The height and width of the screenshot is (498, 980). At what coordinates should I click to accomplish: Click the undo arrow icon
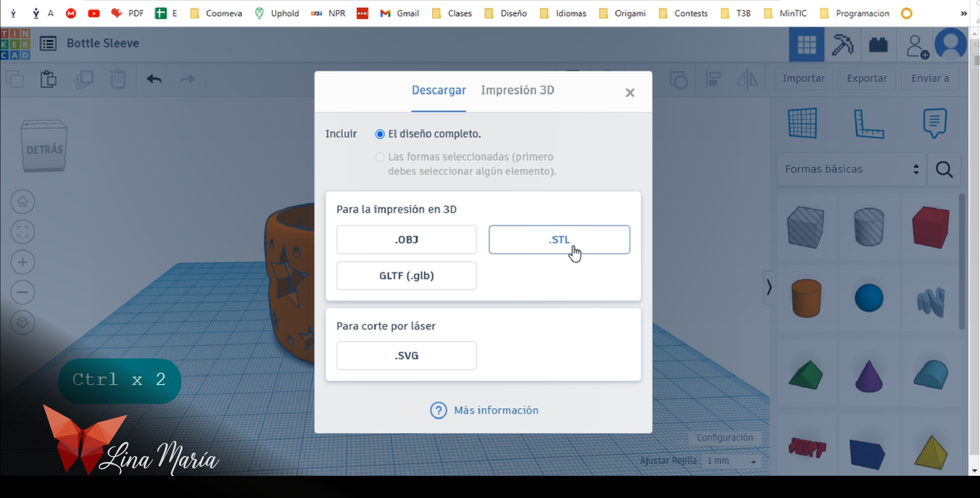[154, 79]
